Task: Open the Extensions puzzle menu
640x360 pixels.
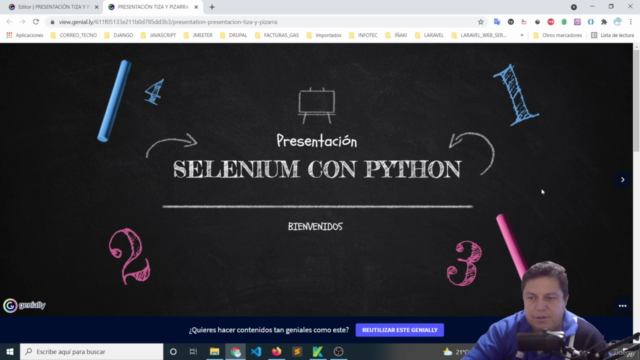Action: [x=604, y=22]
